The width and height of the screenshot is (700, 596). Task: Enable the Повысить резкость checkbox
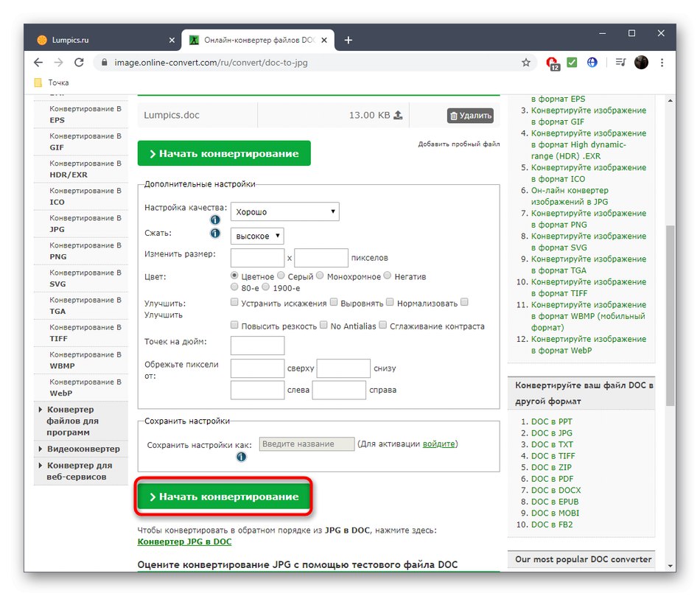point(234,325)
